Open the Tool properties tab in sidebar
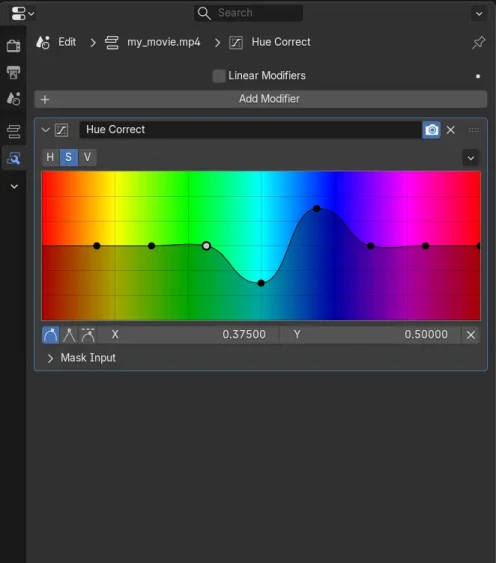 13,46
